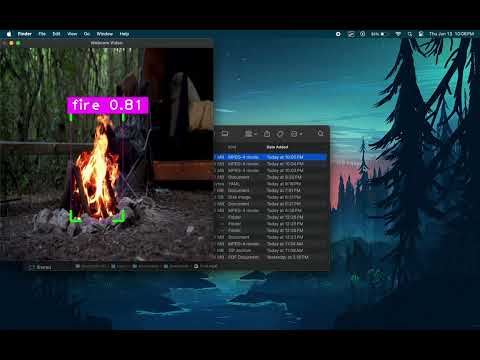This screenshot has width=480, height=360.
Task: Sort by the Kind column header
Action: click(232, 147)
